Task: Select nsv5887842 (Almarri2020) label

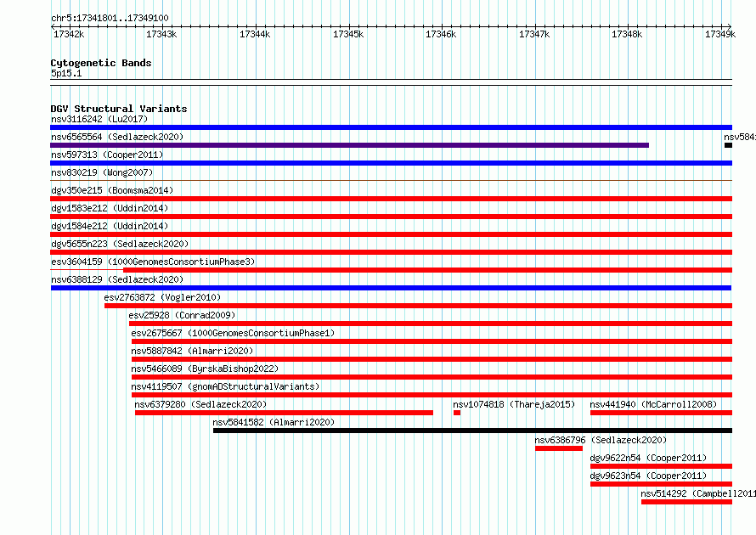Action: tap(192, 351)
